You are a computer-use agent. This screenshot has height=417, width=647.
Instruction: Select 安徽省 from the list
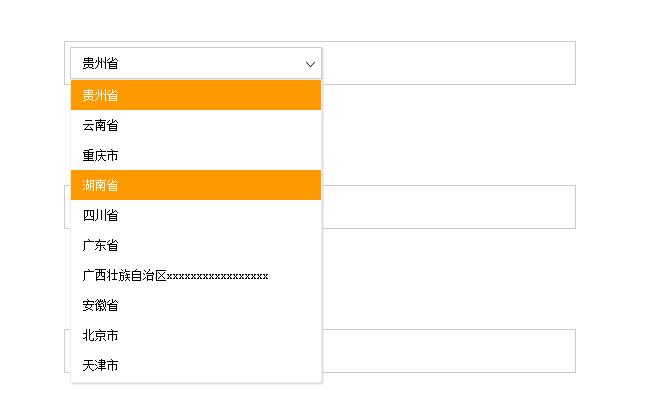click(196, 305)
